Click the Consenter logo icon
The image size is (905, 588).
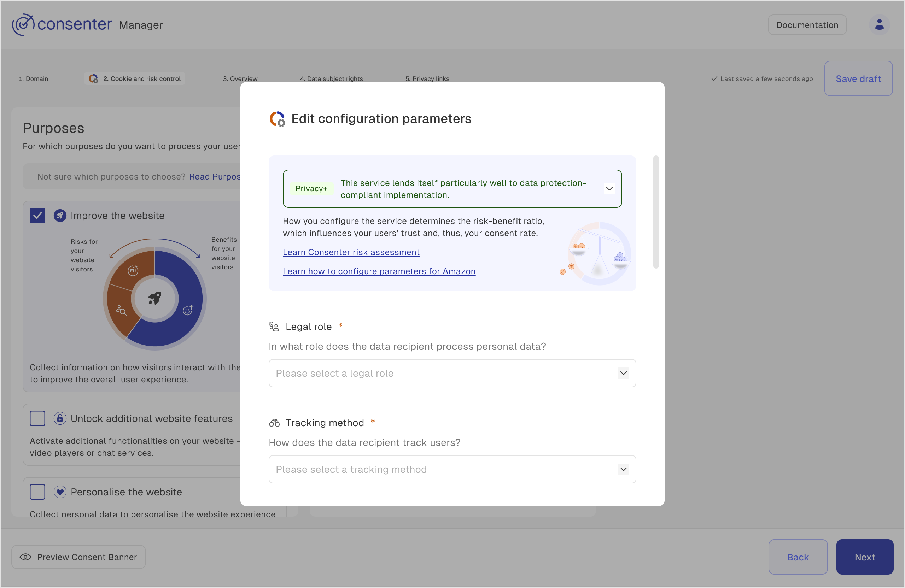click(x=23, y=25)
